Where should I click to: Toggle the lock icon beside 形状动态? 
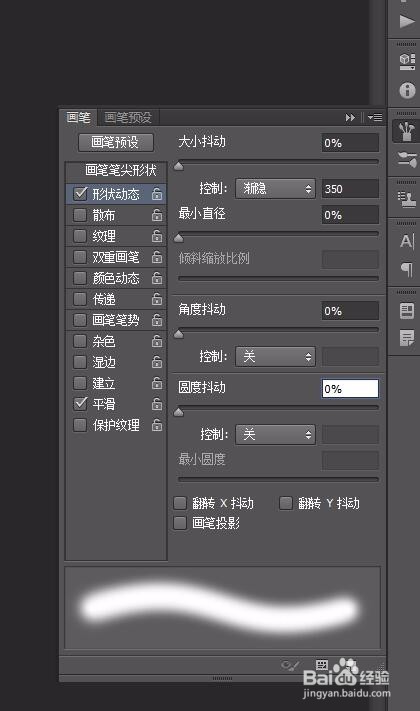157,194
